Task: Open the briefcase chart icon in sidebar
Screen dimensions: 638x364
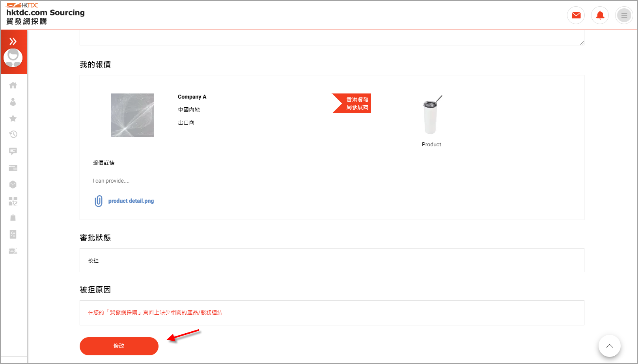Action: (13, 251)
